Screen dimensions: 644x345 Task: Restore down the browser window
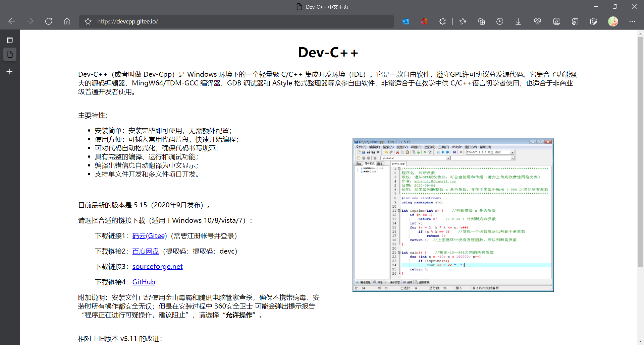point(615,7)
